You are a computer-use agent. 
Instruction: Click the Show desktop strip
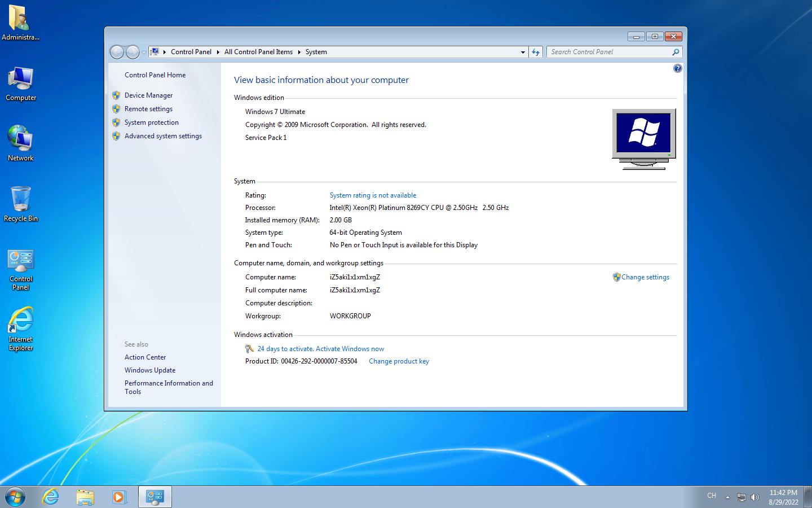coord(807,497)
